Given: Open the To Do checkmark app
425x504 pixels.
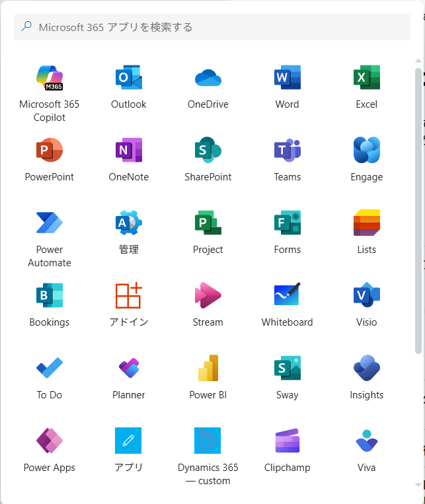Looking at the screenshot, I should tap(49, 368).
